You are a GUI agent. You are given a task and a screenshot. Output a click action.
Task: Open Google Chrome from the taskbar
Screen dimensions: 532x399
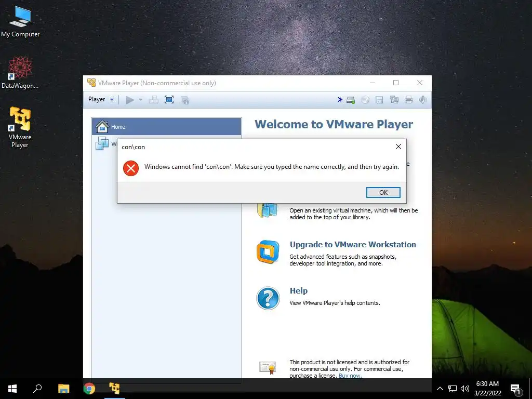[89, 389]
